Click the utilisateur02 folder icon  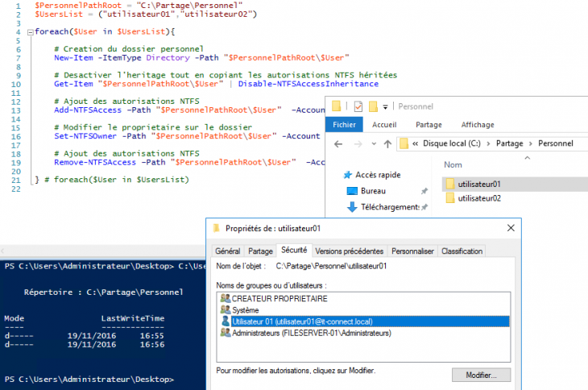[x=450, y=198]
